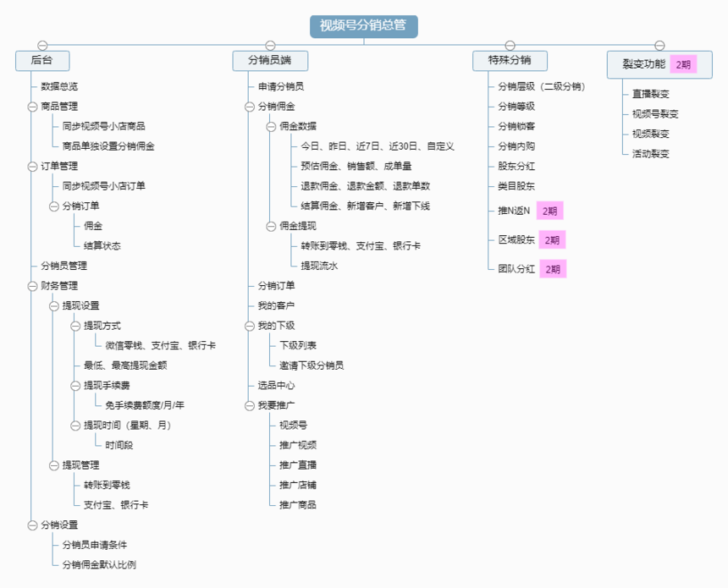Select 同步视频号小店订单 node
This screenshot has height=588, width=728.
click(x=103, y=186)
